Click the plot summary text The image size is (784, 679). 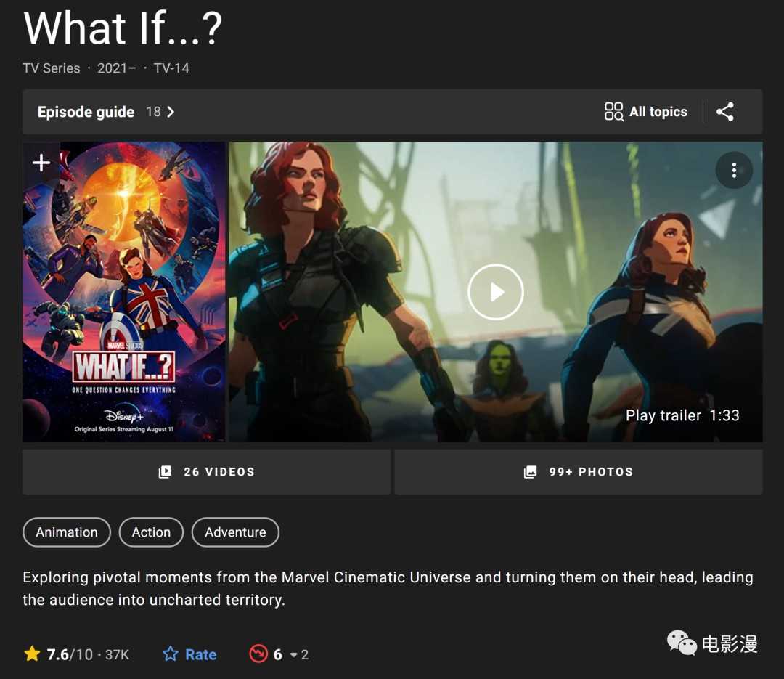[x=388, y=588]
